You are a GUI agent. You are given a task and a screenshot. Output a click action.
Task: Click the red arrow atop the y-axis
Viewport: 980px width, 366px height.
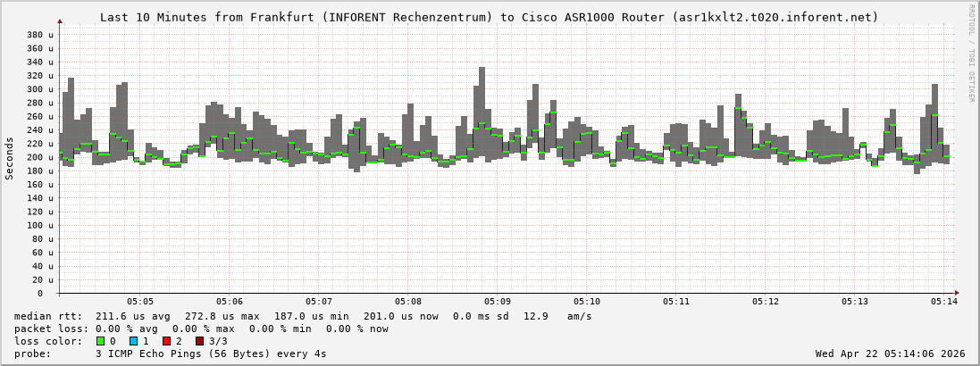pos(60,20)
